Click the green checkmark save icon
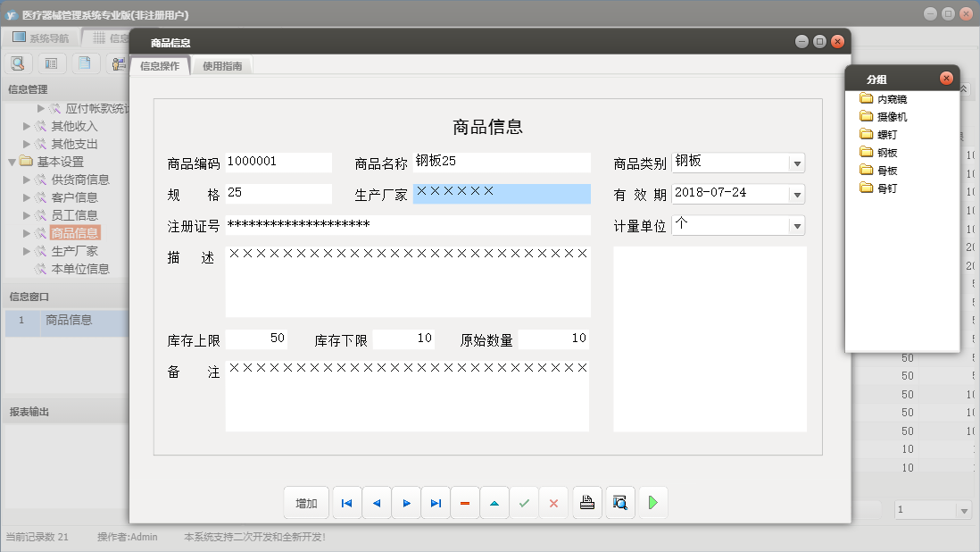This screenshot has height=552, width=980. (524, 504)
